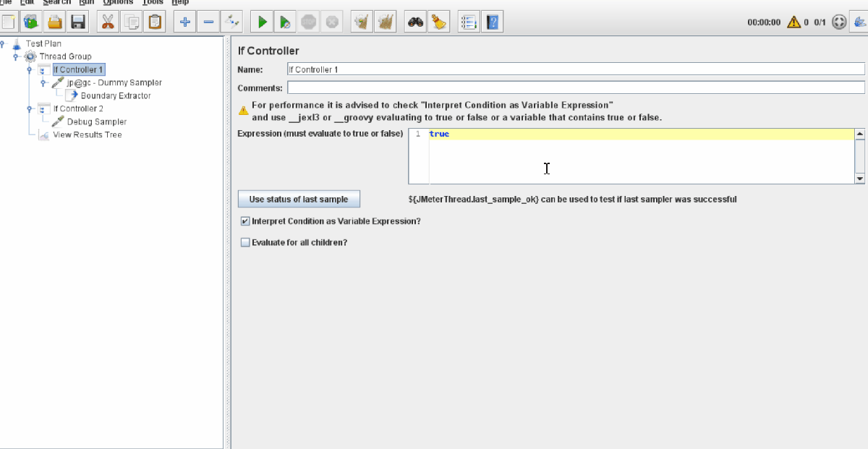868x449 pixels.
Task: Click the 0/1 thread count text
Action: 820,22
